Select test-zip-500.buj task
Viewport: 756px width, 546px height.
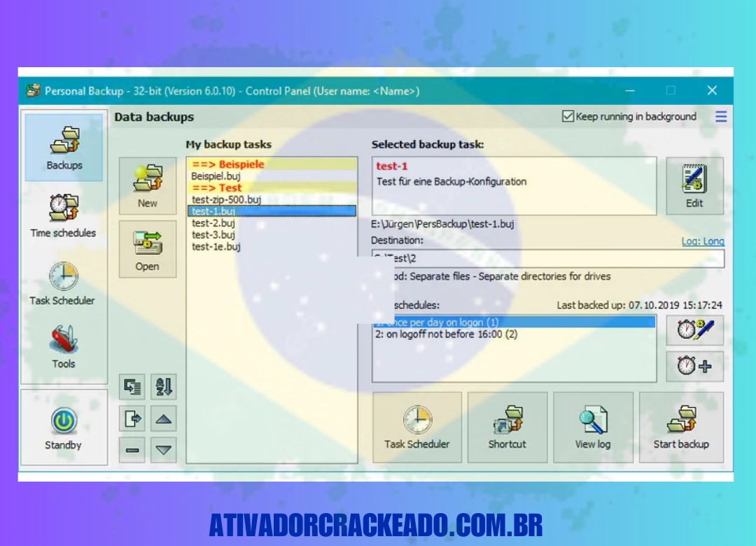click(x=272, y=199)
